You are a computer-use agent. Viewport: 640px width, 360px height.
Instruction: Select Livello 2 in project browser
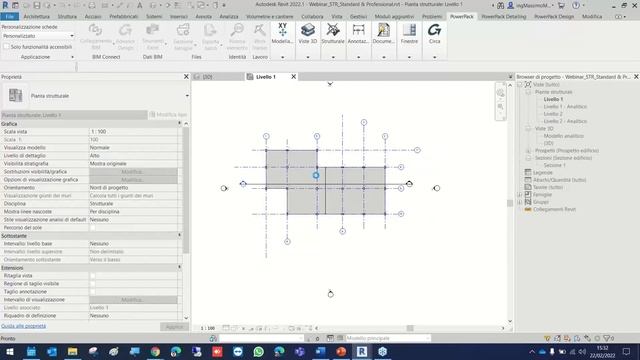tap(553, 114)
